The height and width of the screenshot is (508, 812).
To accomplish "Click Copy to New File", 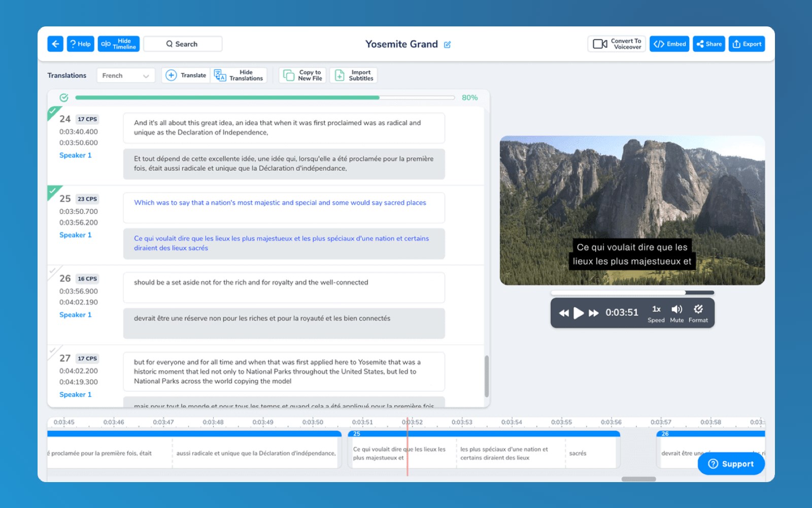I will (303, 75).
